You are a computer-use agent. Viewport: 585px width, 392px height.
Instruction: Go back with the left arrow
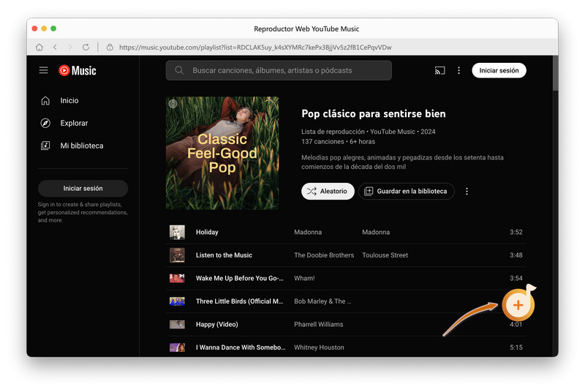pyautogui.click(x=55, y=47)
